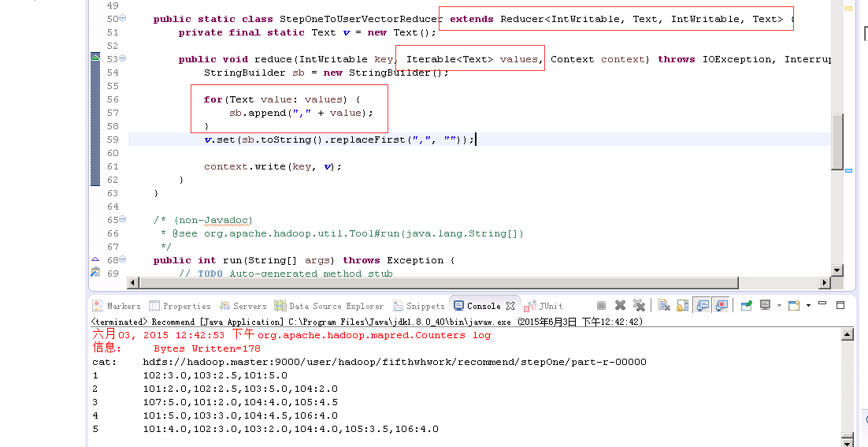Switch to the Properties tab
Screen dimensions: 868x447
[180, 306]
